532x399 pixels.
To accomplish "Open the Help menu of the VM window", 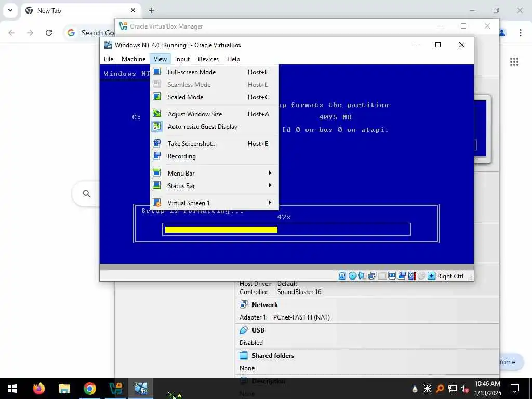I will click(x=233, y=59).
